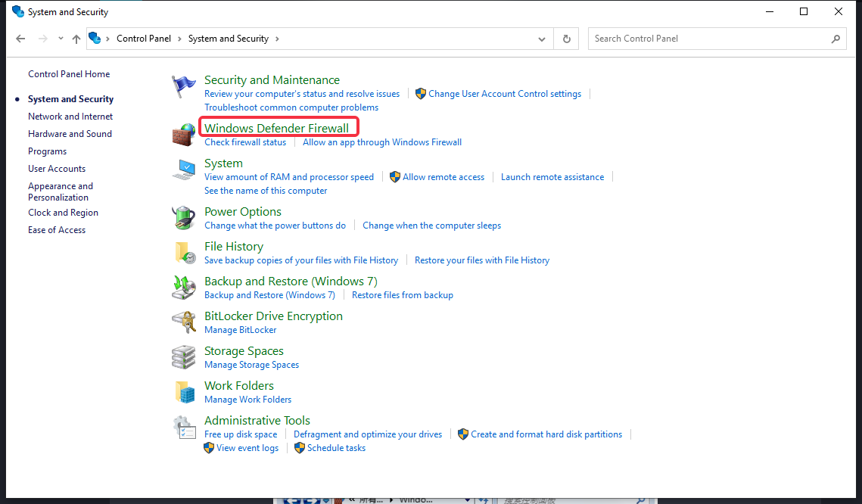Image resolution: width=862 pixels, height=504 pixels.
Task: Click Defragment and optimize your drives
Action: [x=368, y=434]
